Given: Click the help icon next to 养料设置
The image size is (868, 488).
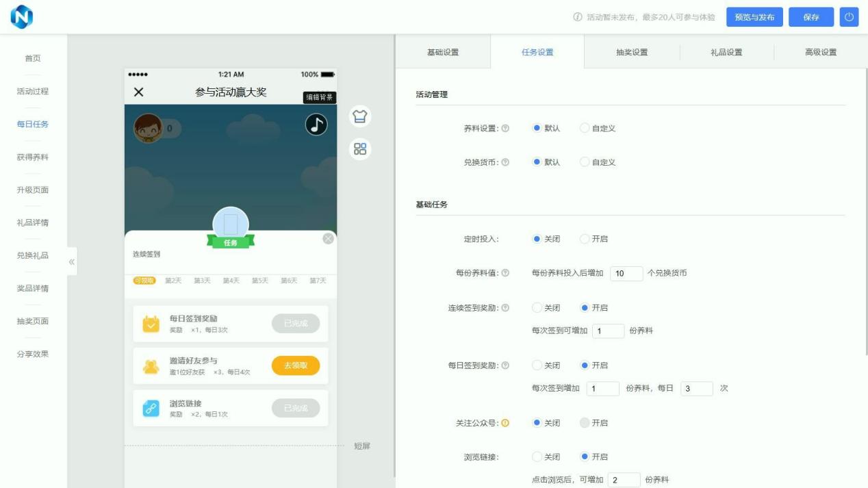Looking at the screenshot, I should click(505, 128).
